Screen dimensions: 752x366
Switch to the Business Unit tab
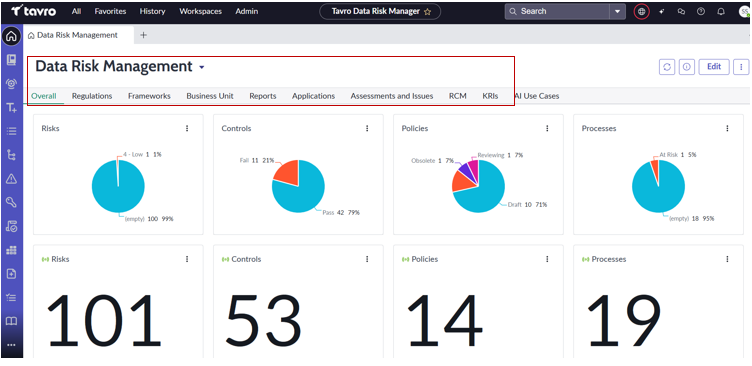(x=210, y=96)
